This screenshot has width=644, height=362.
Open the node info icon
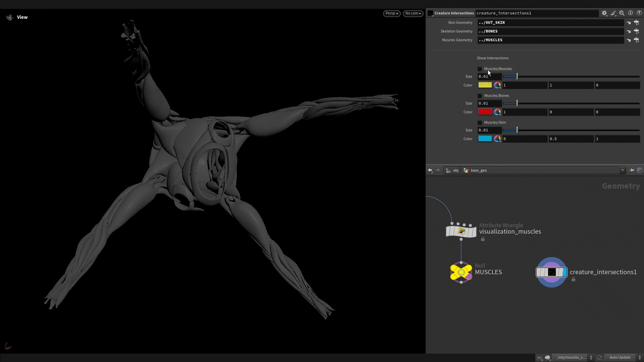[630, 13]
